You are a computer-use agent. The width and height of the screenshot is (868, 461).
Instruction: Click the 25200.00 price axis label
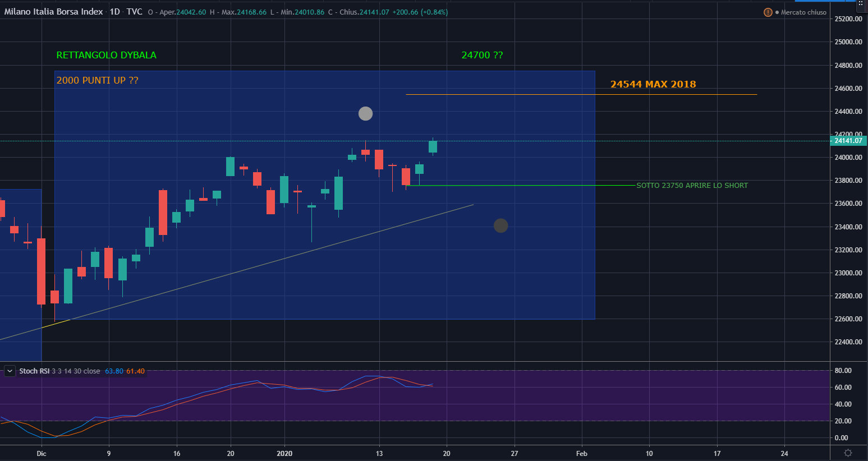(x=848, y=19)
